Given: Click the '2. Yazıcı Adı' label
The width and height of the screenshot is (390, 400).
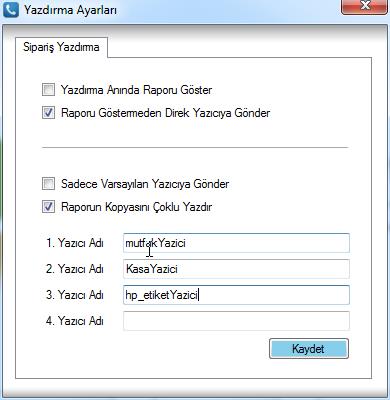Looking at the screenshot, I should [x=75, y=269].
